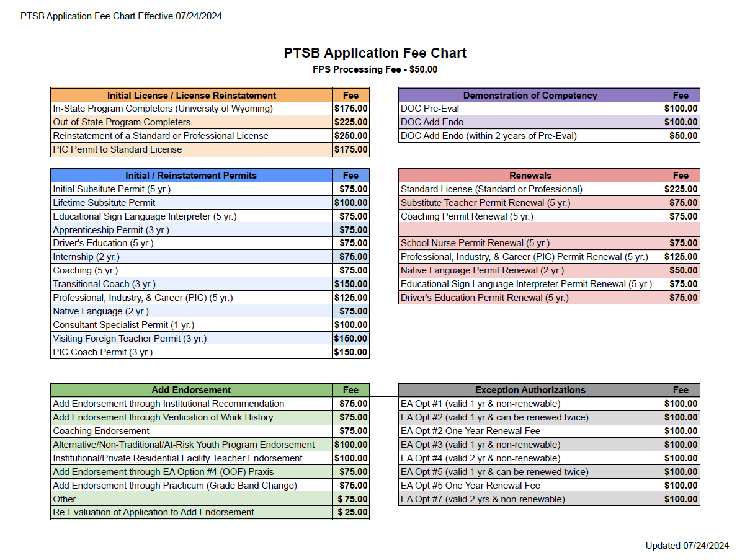750x560 pixels.
Task: Select the FPS Processing Fee subtitle text
Action: point(375,69)
